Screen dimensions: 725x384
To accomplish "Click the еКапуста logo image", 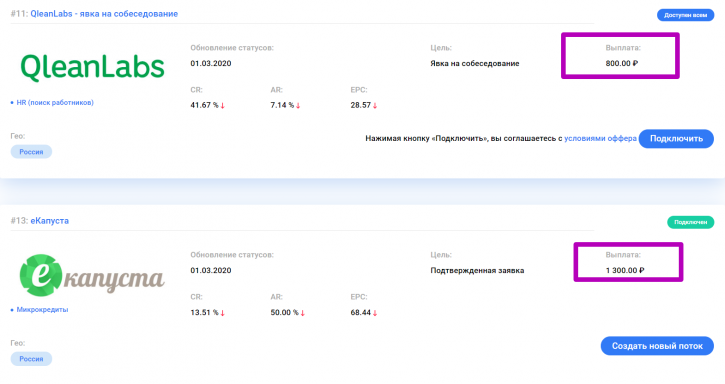I will [92, 275].
